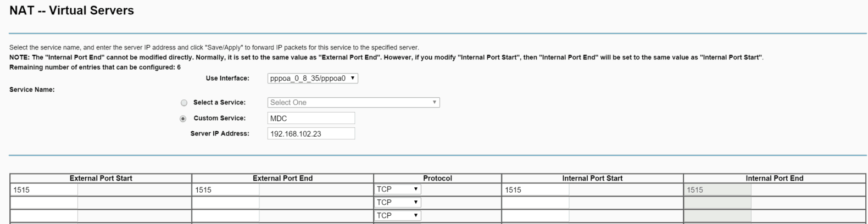Image resolution: width=868 pixels, height=224 pixels.
Task: Select third row External Port Start field
Action: (x=44, y=216)
